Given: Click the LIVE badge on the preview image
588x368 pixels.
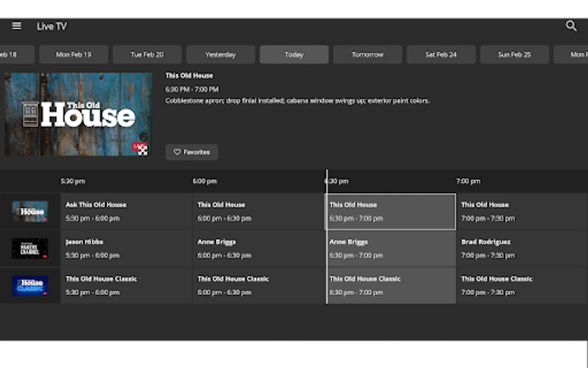Looking at the screenshot, I should (138, 146).
